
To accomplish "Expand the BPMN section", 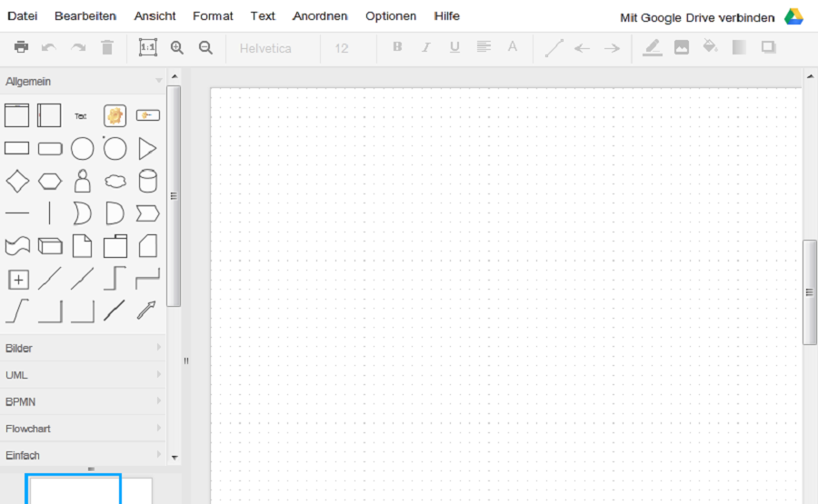I will click(x=83, y=402).
